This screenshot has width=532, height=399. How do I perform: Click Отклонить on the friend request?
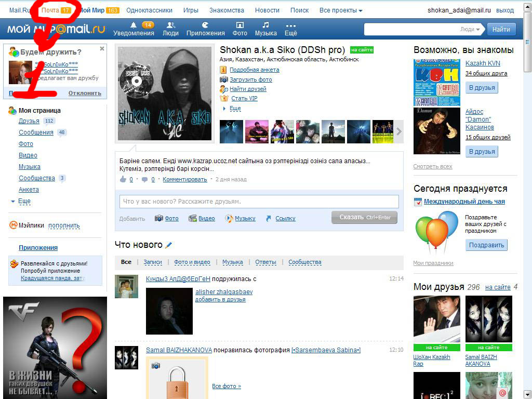(85, 94)
